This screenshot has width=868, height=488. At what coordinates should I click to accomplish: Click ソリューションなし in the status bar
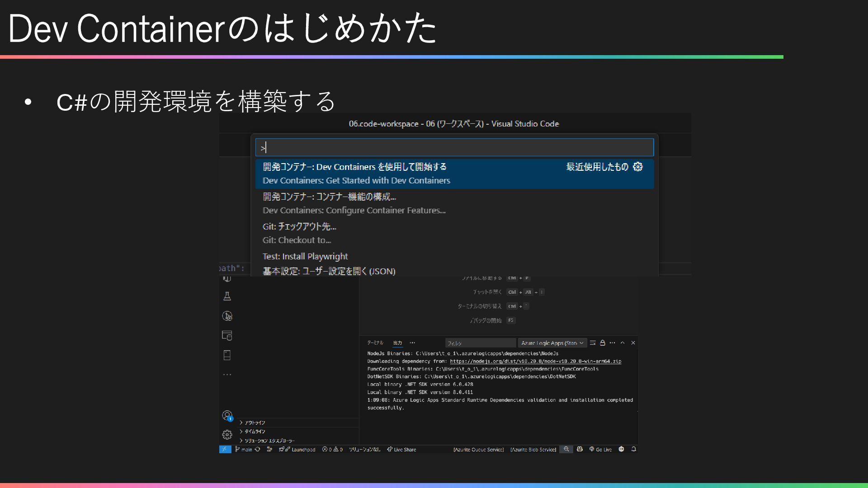[364, 449]
